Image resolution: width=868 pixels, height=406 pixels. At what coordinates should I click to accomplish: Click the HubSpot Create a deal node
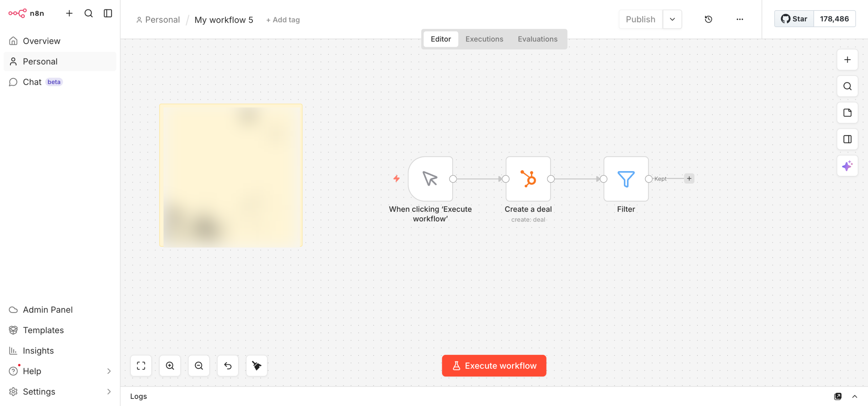pos(528,179)
